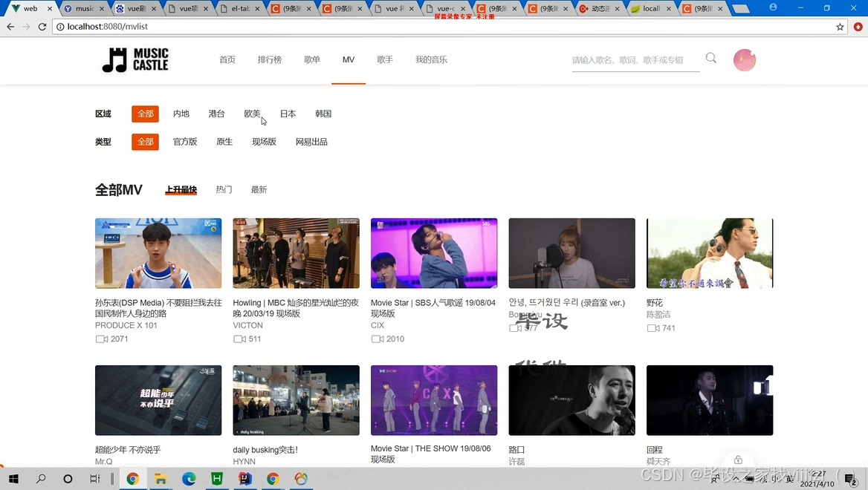Filter type by 网易出品
868x490 pixels.
(311, 142)
